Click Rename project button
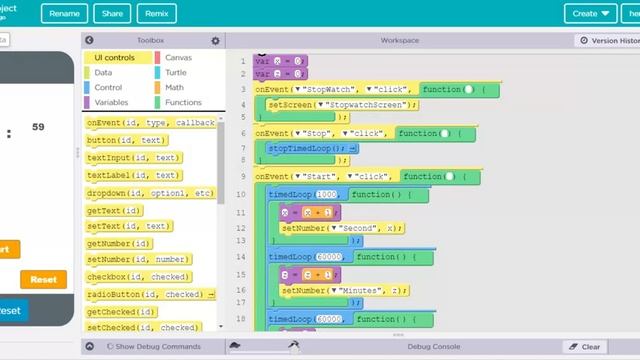Image resolution: width=640 pixels, height=360 pixels. pos(64,13)
